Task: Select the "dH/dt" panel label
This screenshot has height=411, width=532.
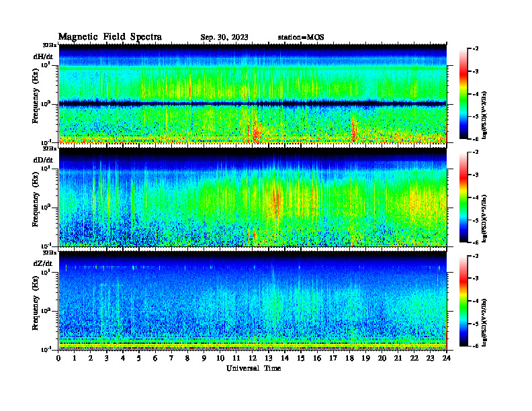Action: pyautogui.click(x=43, y=56)
